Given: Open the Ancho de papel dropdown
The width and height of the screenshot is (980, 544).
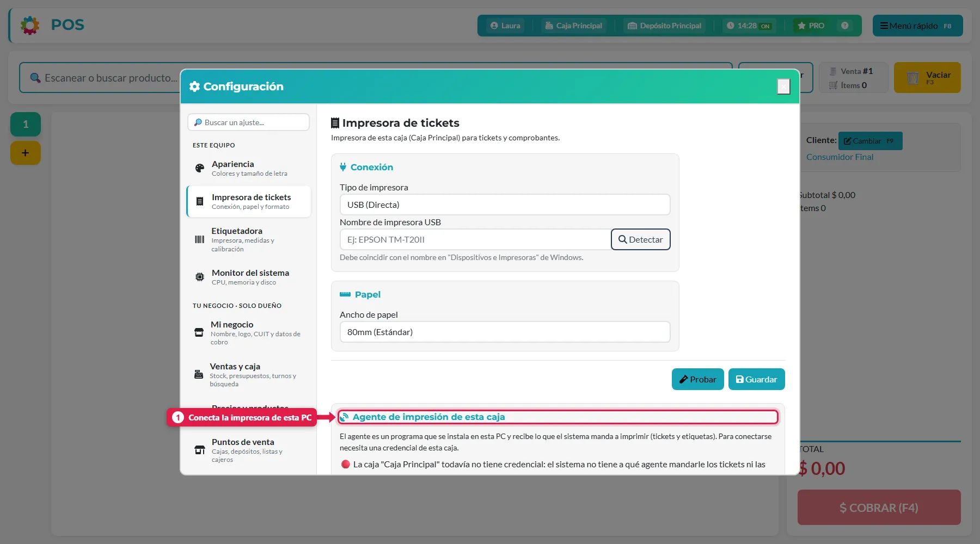Looking at the screenshot, I should (505, 332).
